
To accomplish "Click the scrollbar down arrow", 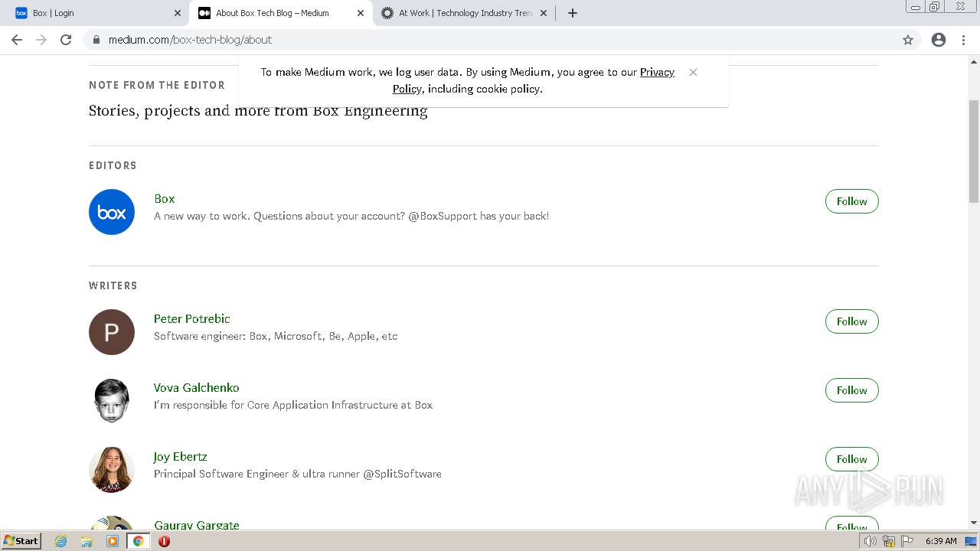I will [x=974, y=523].
